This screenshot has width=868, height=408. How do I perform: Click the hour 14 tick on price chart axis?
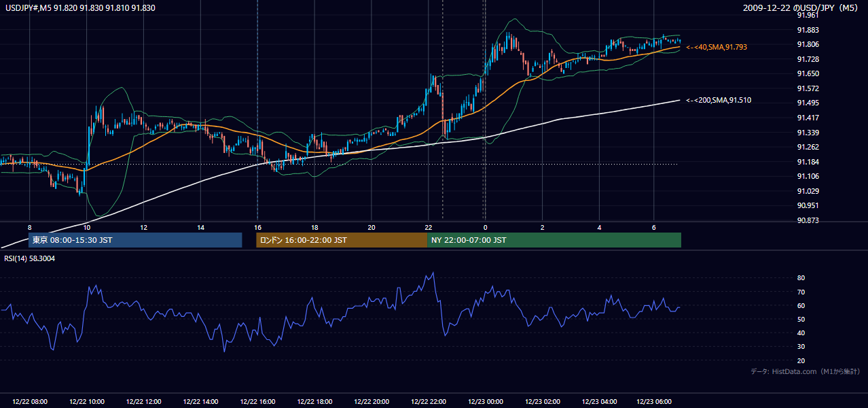click(x=201, y=227)
